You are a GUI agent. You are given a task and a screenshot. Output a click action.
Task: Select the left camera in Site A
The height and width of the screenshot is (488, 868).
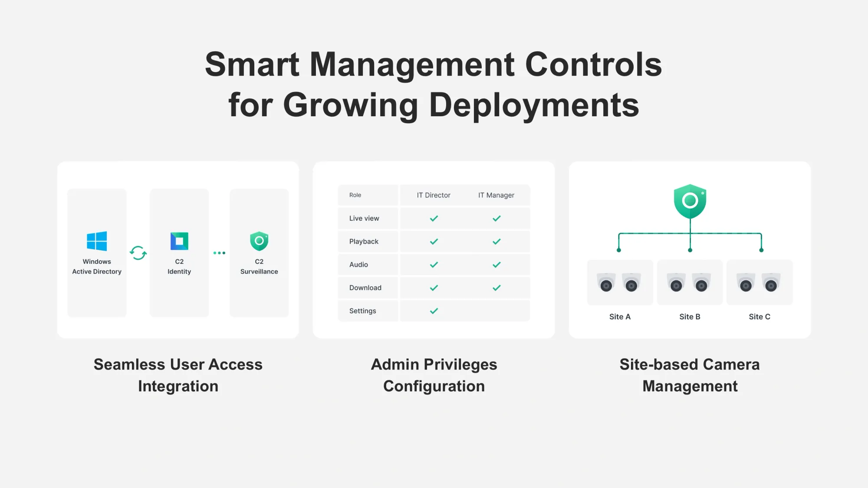click(606, 282)
